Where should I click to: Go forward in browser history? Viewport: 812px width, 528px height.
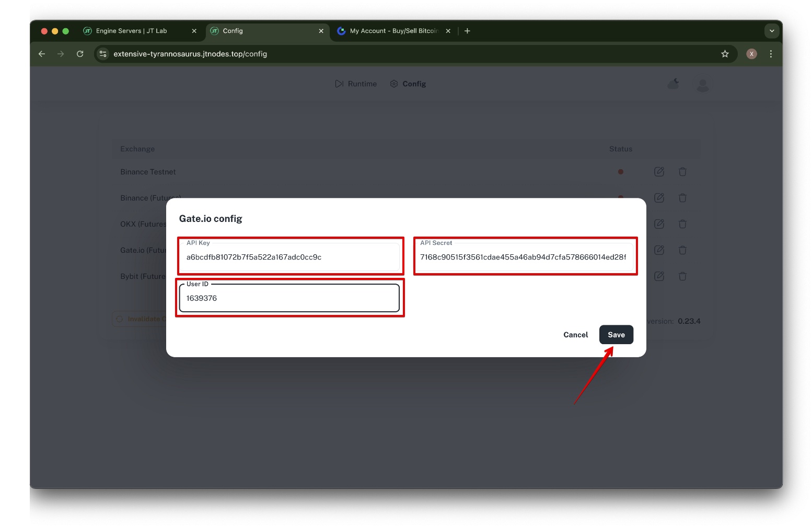[61, 54]
